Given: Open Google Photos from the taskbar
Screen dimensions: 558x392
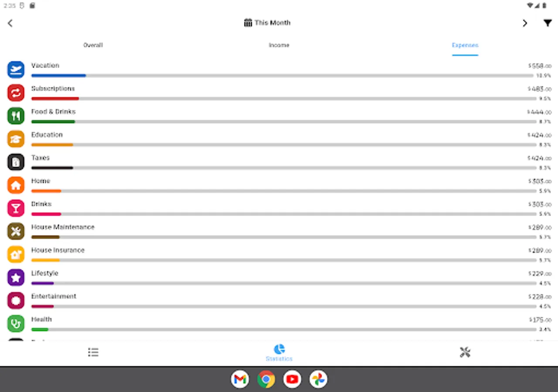Looking at the screenshot, I should (x=318, y=379).
